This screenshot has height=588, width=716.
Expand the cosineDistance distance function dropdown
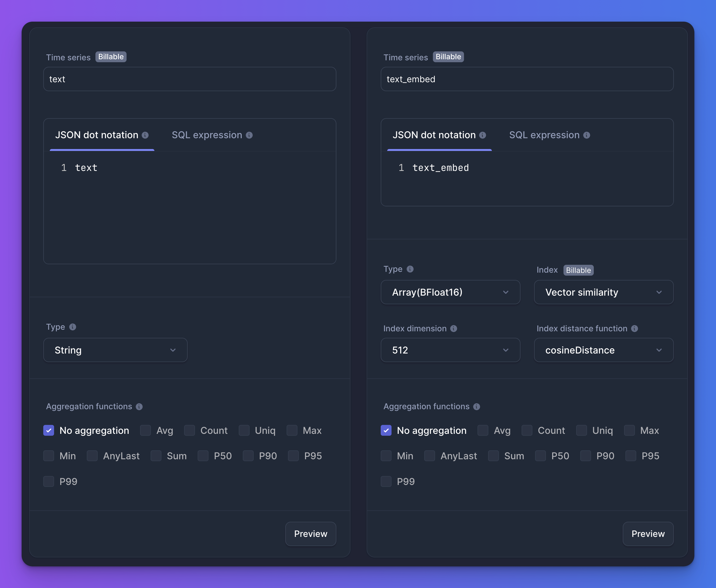click(x=603, y=350)
